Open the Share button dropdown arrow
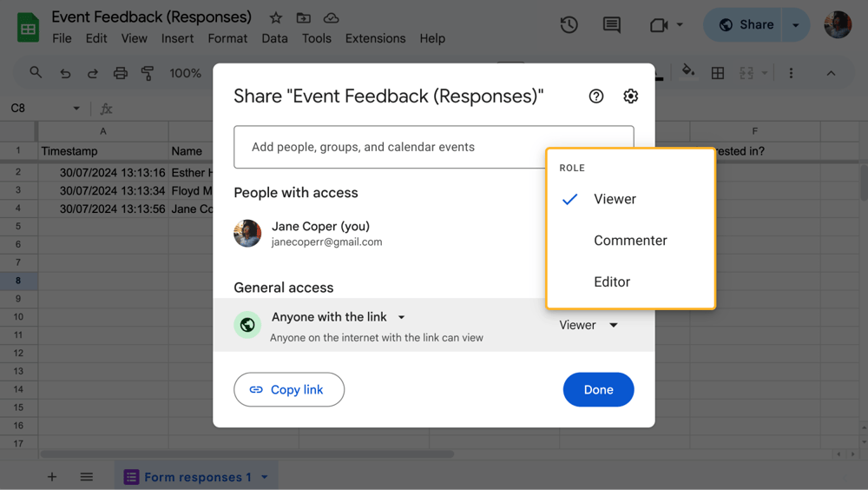Screen dimensions: 868x490 [x=795, y=25]
